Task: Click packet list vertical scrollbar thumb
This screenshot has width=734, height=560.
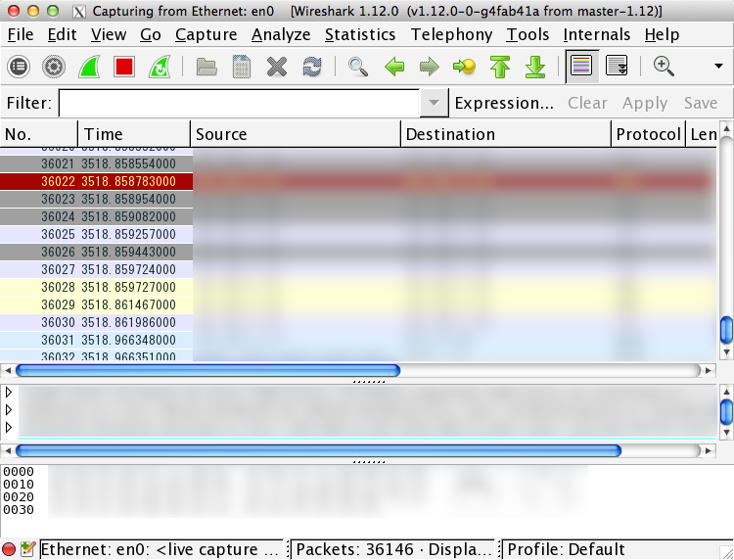Action: point(726,330)
